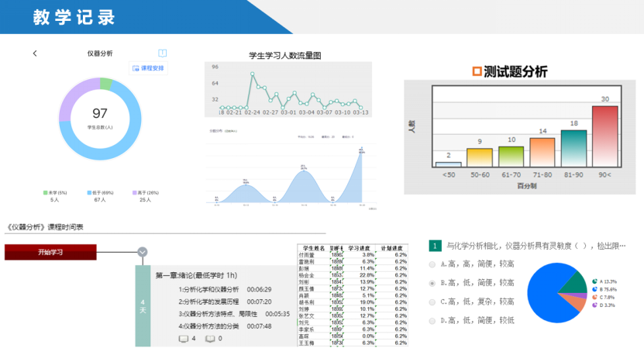Click the book icon with count 0

(209, 339)
